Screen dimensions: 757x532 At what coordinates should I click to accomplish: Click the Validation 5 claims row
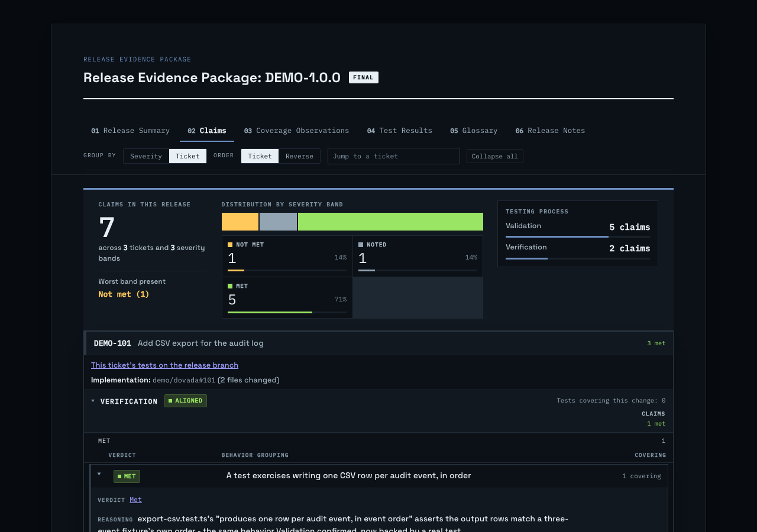(578, 228)
